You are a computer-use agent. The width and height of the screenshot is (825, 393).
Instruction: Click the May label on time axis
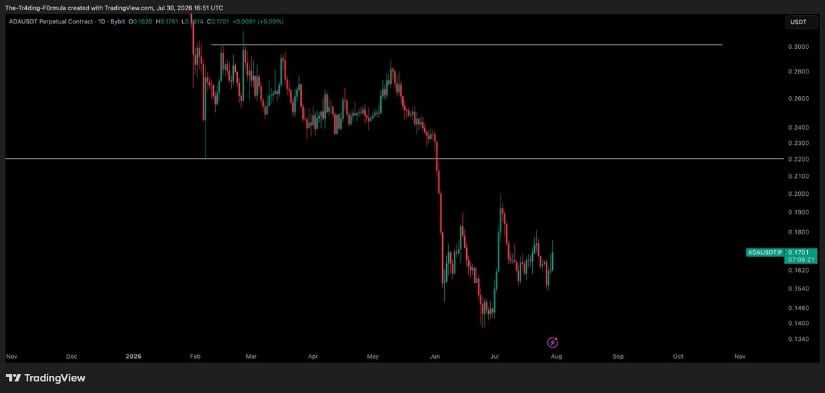[373, 356]
